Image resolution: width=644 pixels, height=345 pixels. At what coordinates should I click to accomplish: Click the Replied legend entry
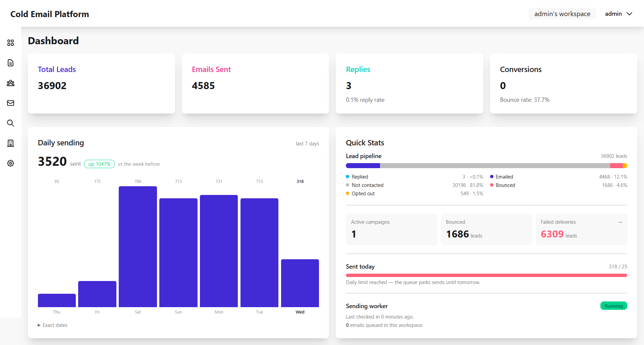414,177
